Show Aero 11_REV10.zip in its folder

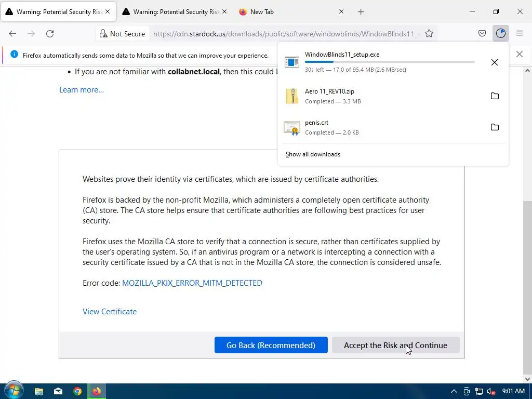pyautogui.click(x=495, y=96)
